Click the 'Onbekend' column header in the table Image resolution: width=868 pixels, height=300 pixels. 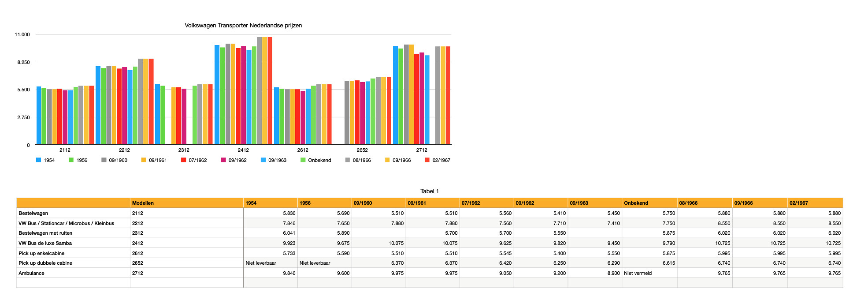coord(649,203)
